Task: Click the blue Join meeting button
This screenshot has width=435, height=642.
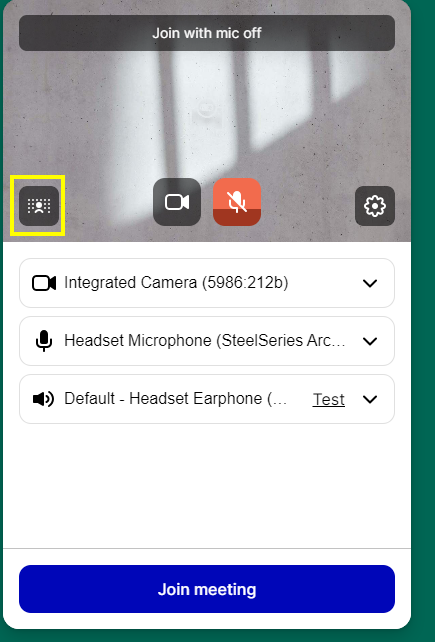Action: click(x=207, y=589)
